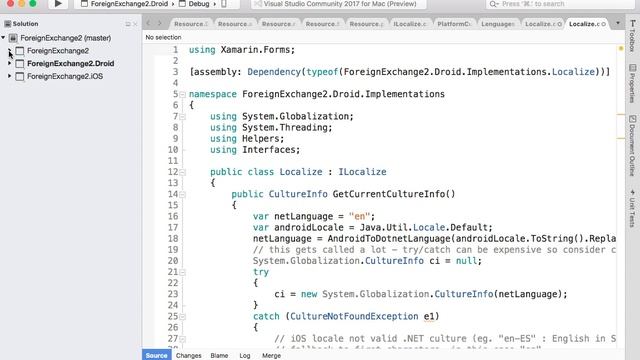This screenshot has width=640, height=360.
Task: Close the active Localize.cs tab
Action: point(604,24)
